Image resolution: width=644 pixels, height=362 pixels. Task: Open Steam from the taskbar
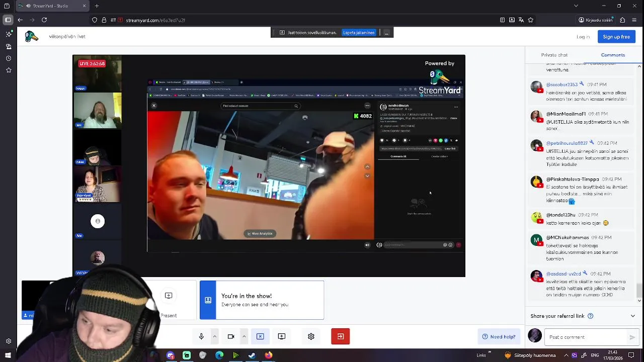click(x=252, y=355)
